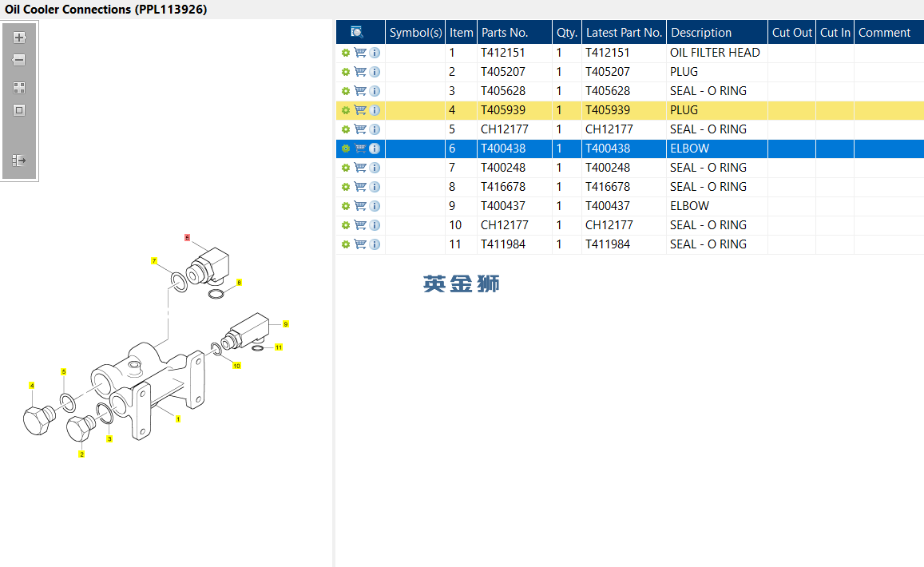The image size is (924, 567).
Task: Click the fit diagram to window icon
Action: point(19,110)
